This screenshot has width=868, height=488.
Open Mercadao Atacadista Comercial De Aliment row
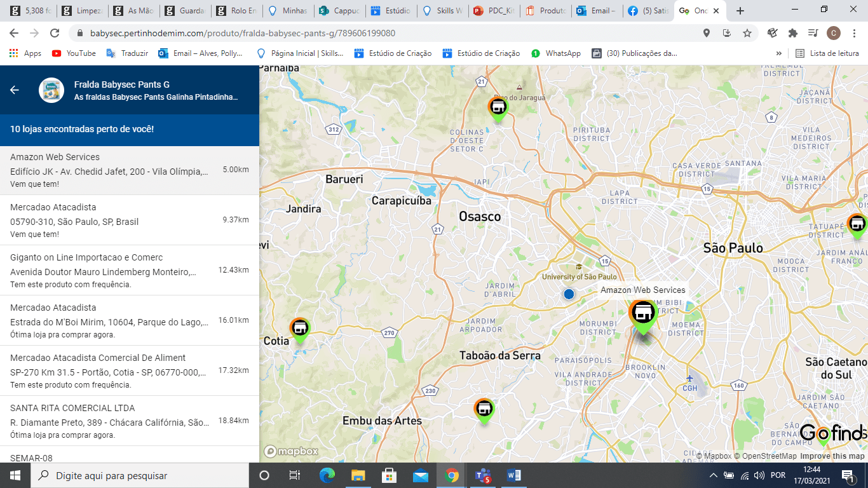click(x=130, y=370)
